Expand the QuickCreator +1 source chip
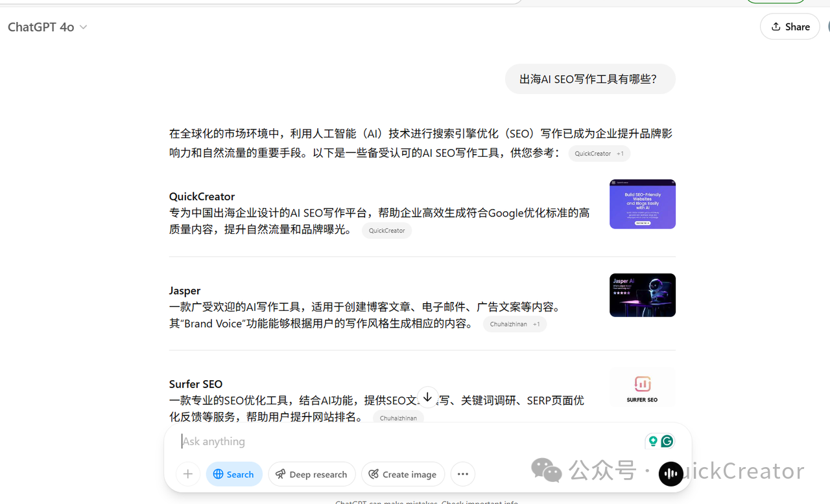This screenshot has height=504, width=830. coord(599,154)
